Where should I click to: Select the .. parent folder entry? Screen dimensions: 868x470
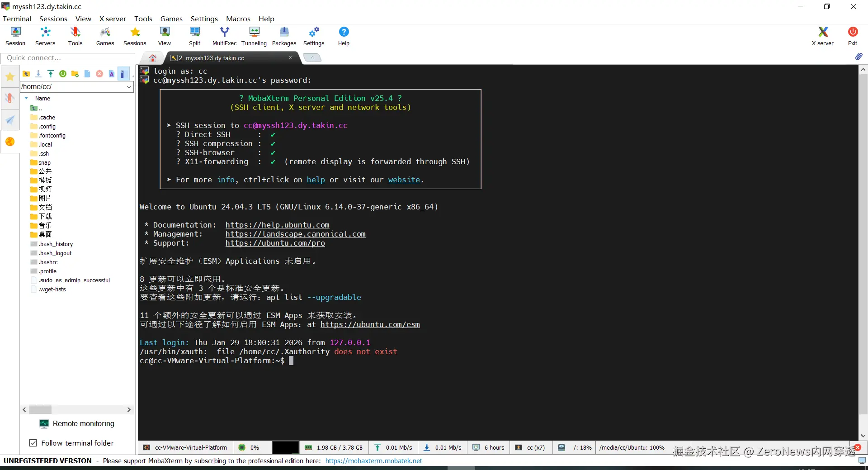[x=36, y=108]
